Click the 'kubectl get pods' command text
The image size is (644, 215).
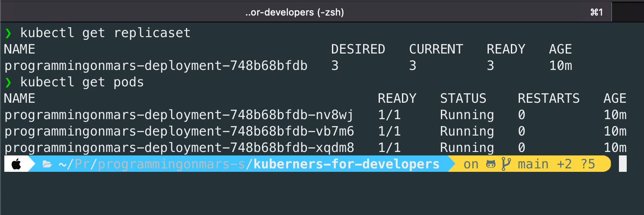82,82
